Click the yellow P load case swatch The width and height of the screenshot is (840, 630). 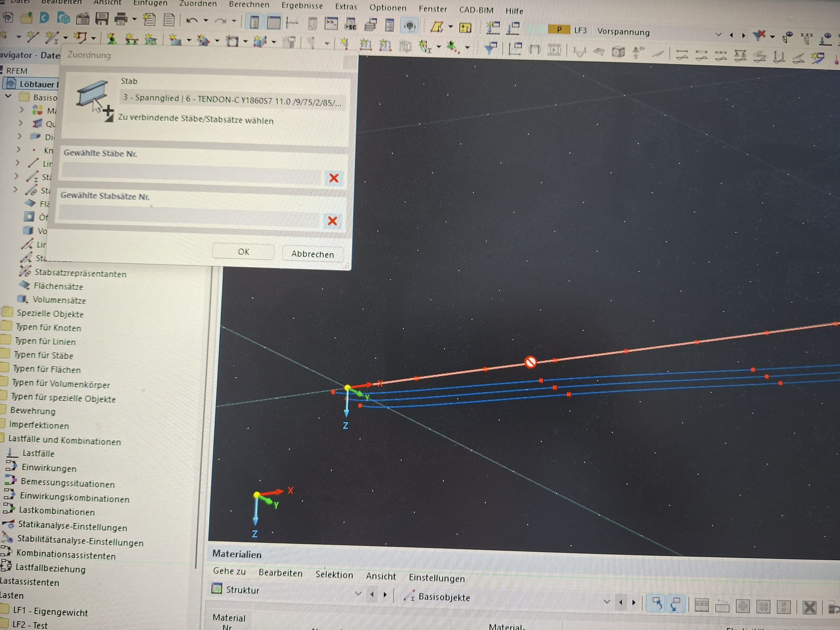pyautogui.click(x=559, y=29)
